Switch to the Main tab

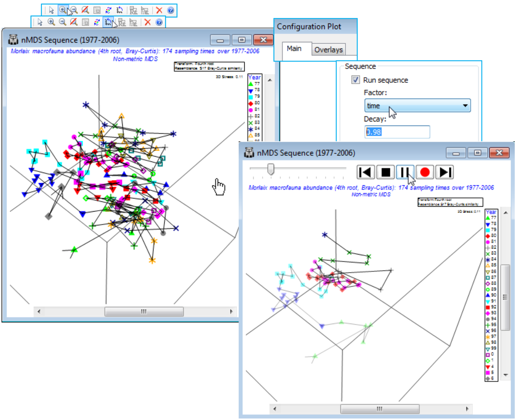pyautogui.click(x=294, y=49)
